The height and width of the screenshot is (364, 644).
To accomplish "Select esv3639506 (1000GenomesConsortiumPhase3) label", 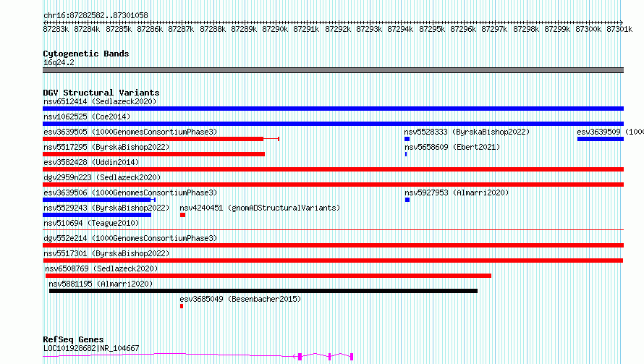I will [x=130, y=192].
